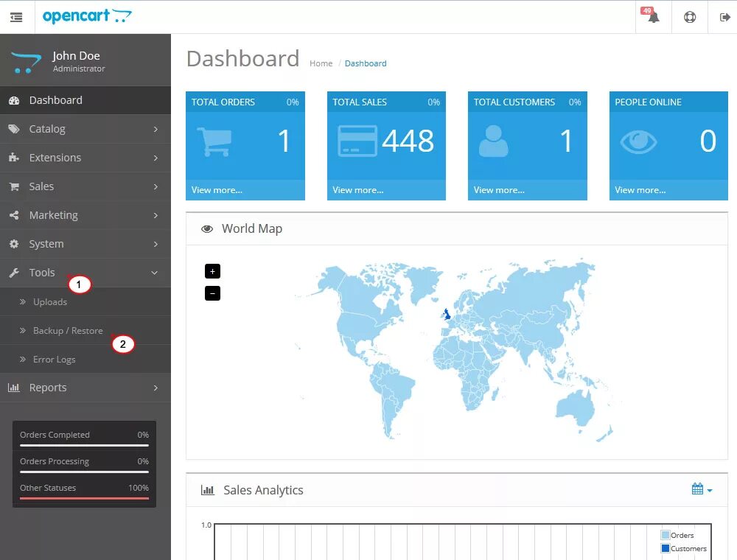Screen dimensions: 737x560
Task: Open the Reports menu item
Action: click(x=85, y=388)
